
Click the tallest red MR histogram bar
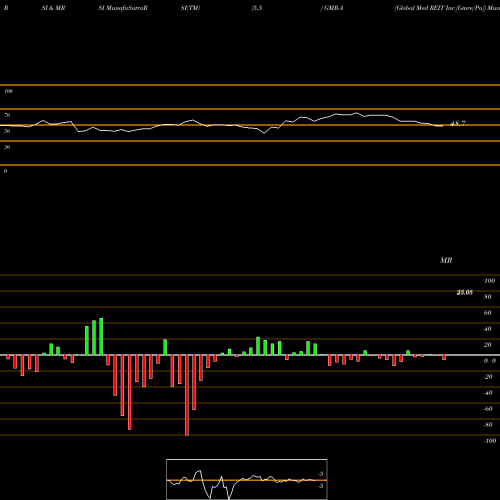(187, 395)
